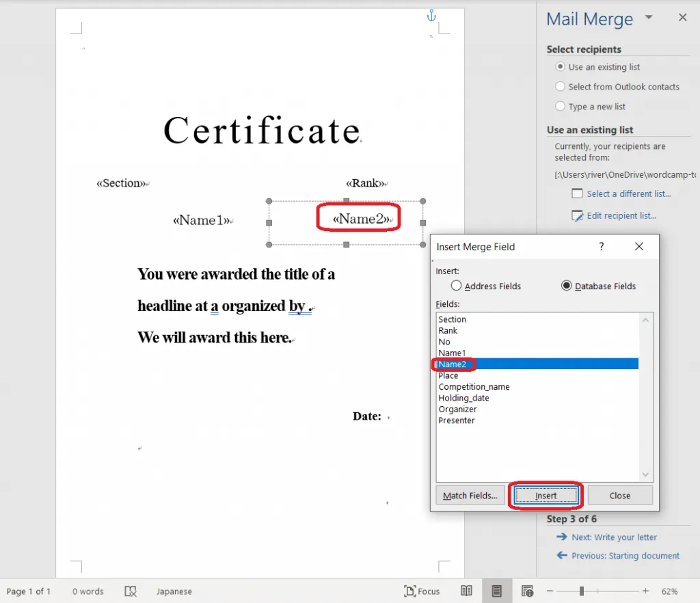Choose the Organizer field in list
Image resolution: width=700 pixels, height=603 pixels.
[457, 410]
